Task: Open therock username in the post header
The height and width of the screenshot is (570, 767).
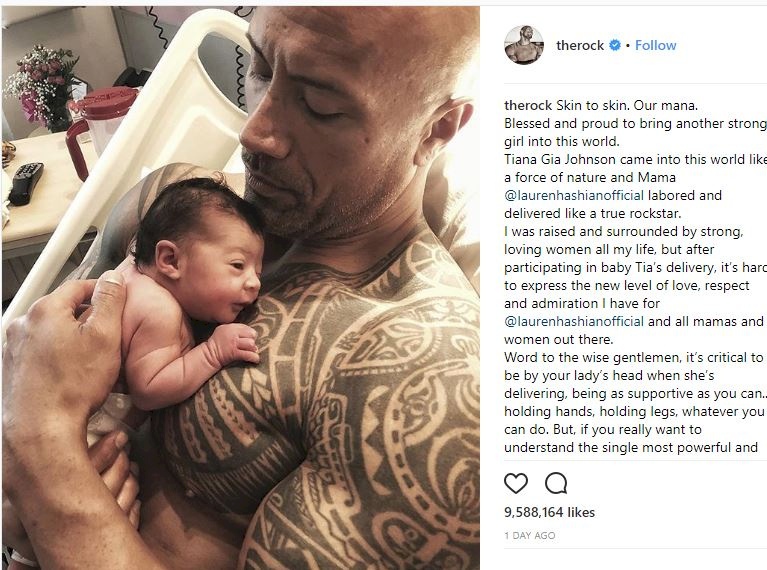Action: click(580, 46)
